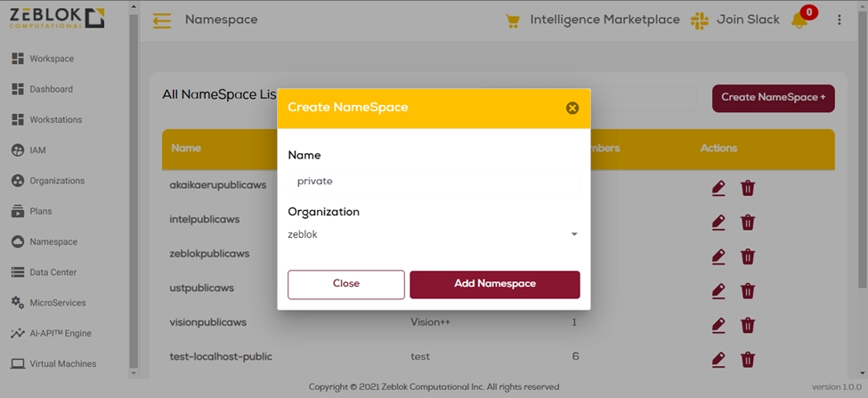Image resolution: width=868 pixels, height=398 pixels.
Task: Delete the test-localhost-public namespace
Action: coord(748,359)
